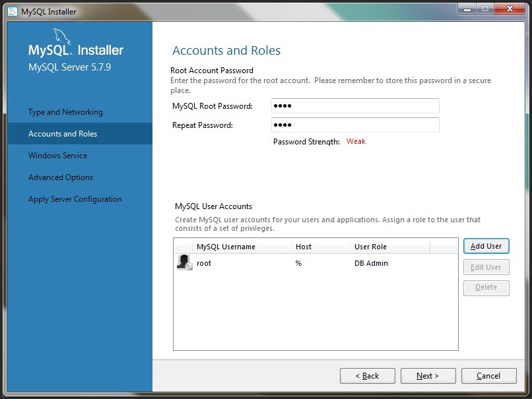Click the MySQL Username column header
Screen dimensions: 532x399
(242, 247)
